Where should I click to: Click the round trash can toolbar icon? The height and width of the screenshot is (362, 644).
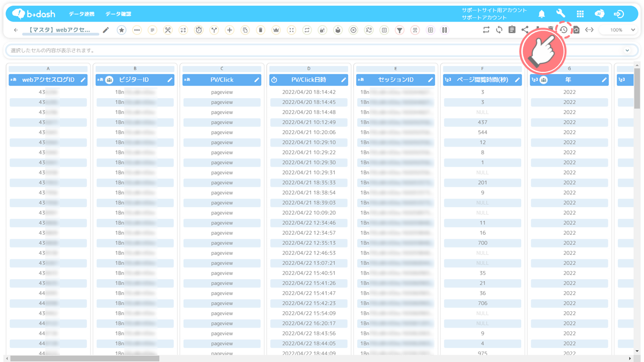(261, 30)
